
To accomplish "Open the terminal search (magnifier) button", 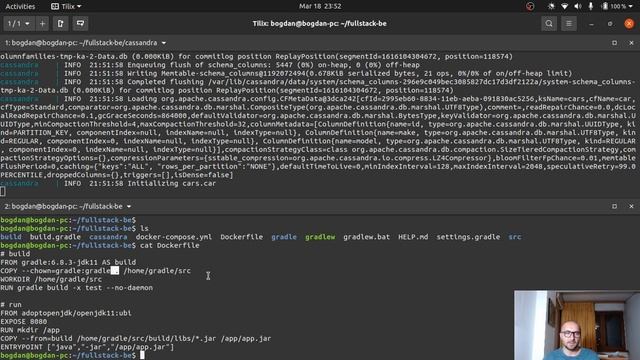I will pos(549,24).
